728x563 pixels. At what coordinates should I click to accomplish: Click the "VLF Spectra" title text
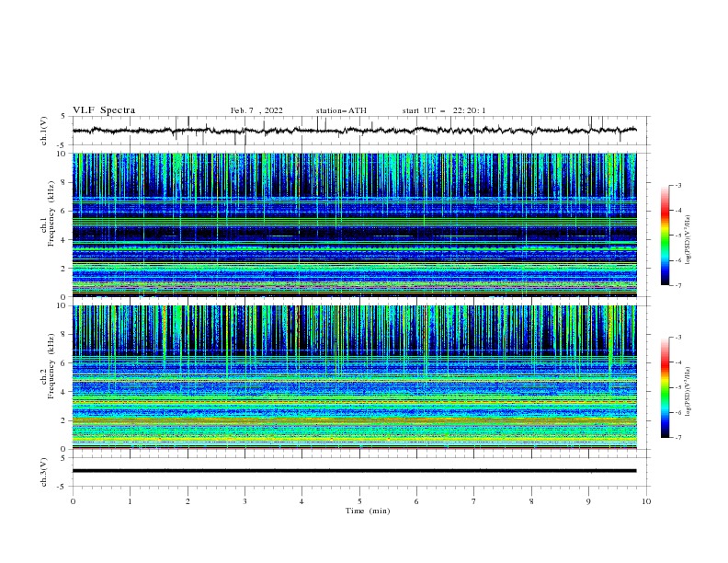[x=104, y=110]
